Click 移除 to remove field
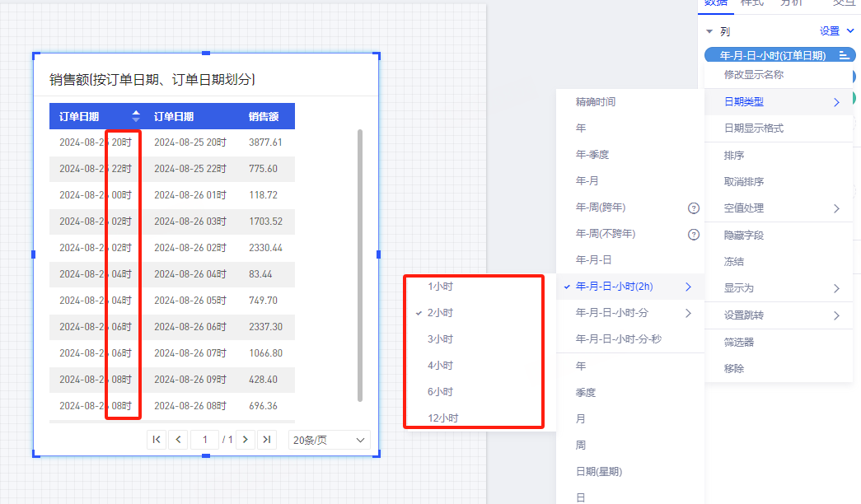 (x=733, y=369)
